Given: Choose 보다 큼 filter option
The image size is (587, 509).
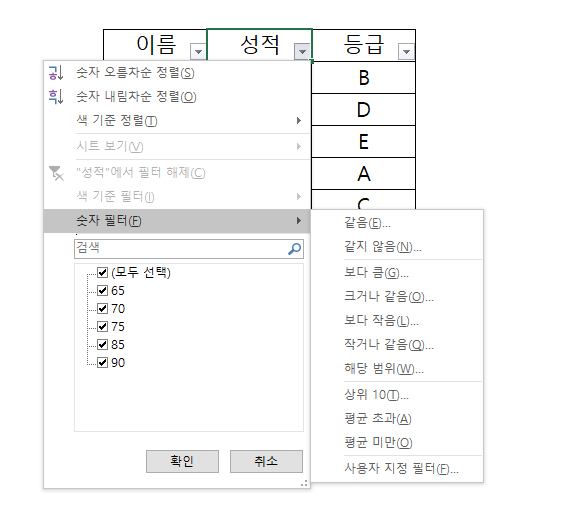Looking at the screenshot, I should click(x=397, y=272).
